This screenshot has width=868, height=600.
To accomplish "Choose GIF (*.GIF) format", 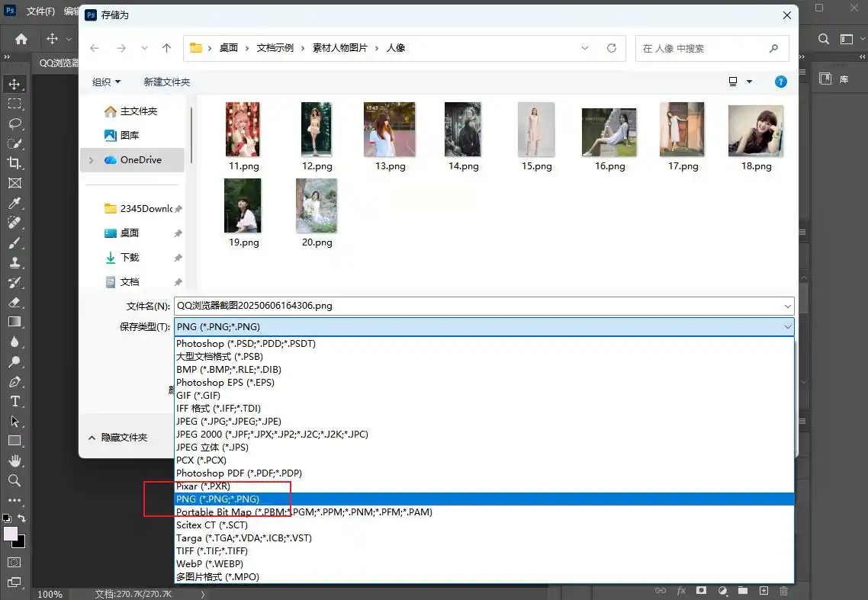I will 198,396.
